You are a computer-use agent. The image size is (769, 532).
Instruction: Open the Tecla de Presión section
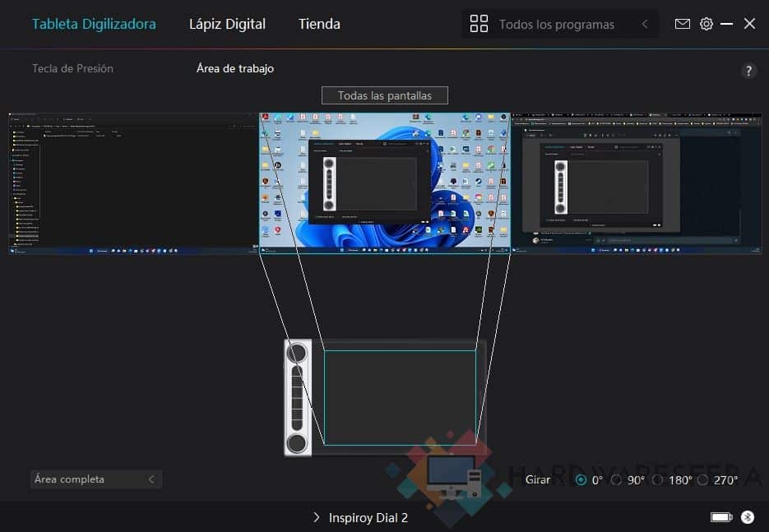pos(72,68)
